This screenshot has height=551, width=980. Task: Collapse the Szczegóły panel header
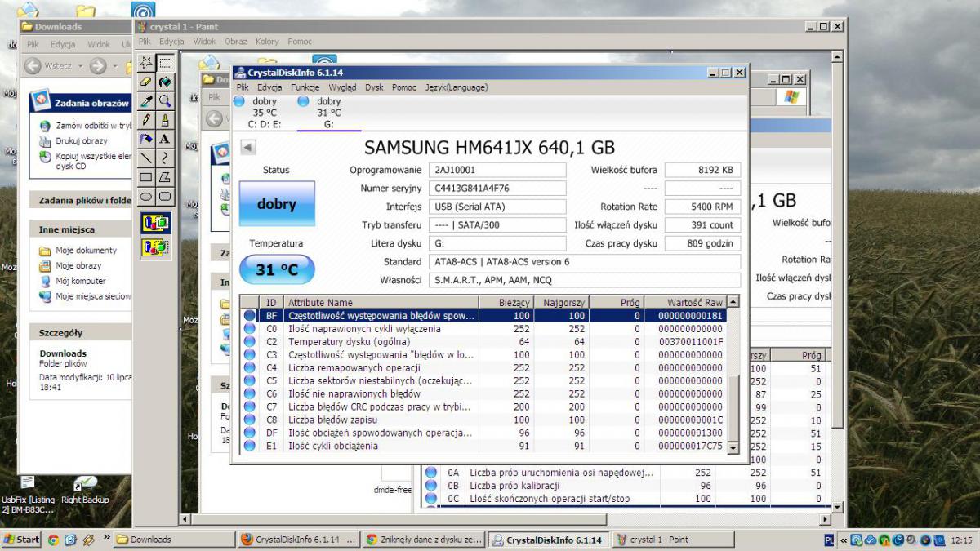80,333
